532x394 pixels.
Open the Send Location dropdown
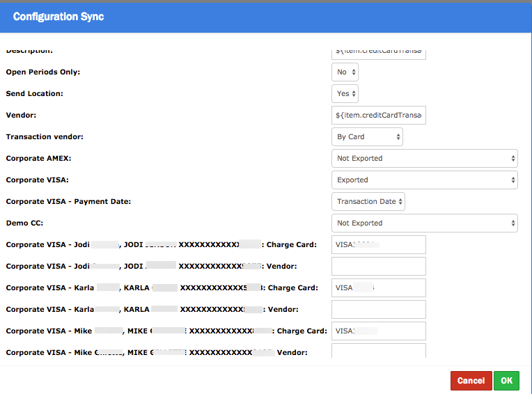pos(345,93)
